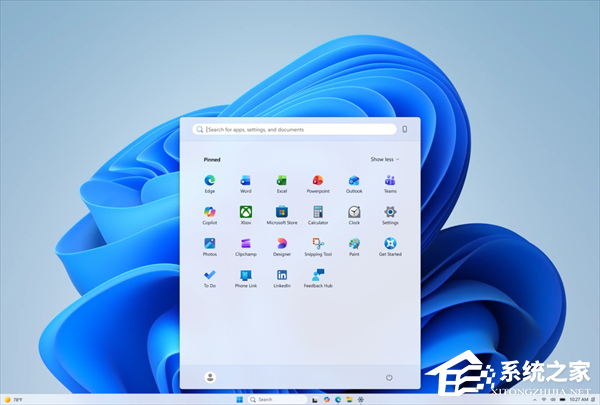
Task: Launch the pinned Paint app
Action: (354, 247)
